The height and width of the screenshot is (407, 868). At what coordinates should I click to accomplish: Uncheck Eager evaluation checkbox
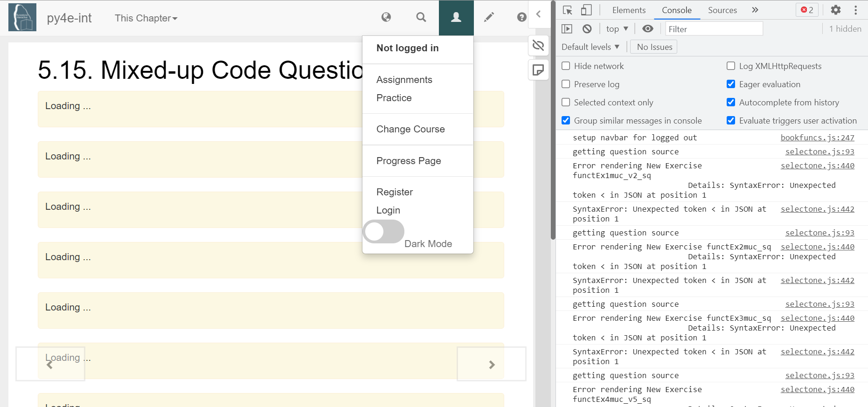click(x=731, y=84)
